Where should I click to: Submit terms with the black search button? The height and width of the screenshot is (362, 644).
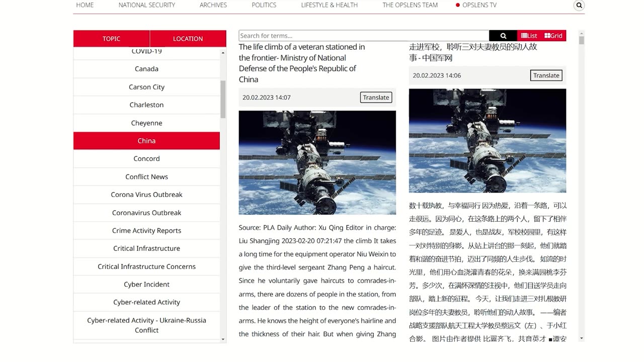point(503,36)
